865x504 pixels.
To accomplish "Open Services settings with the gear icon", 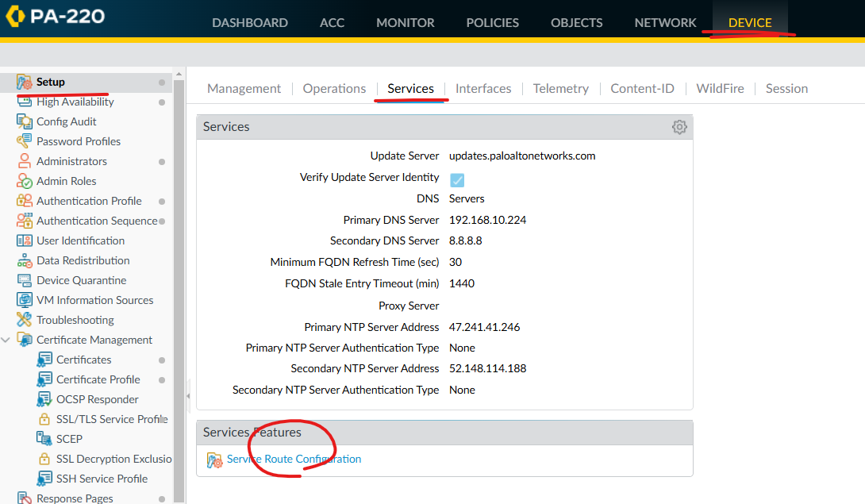I will [x=679, y=127].
